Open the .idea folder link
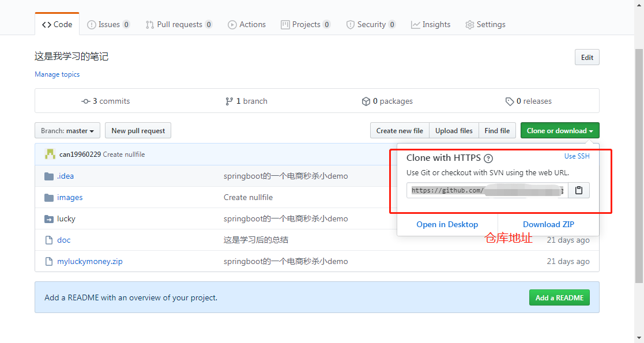Screen dimensions: 644x343 pos(65,176)
